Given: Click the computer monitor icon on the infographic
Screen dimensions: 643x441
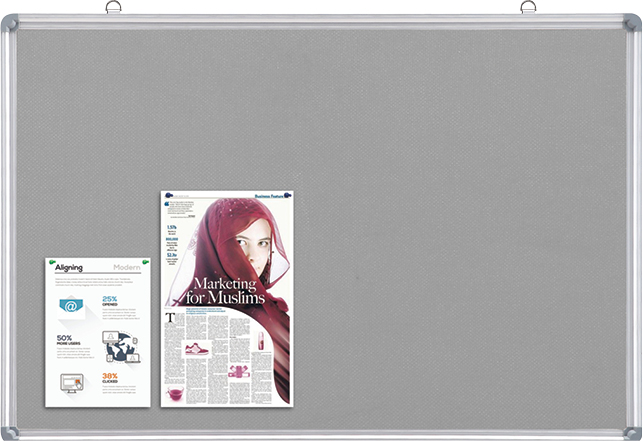Looking at the screenshot, I should coord(72,381).
